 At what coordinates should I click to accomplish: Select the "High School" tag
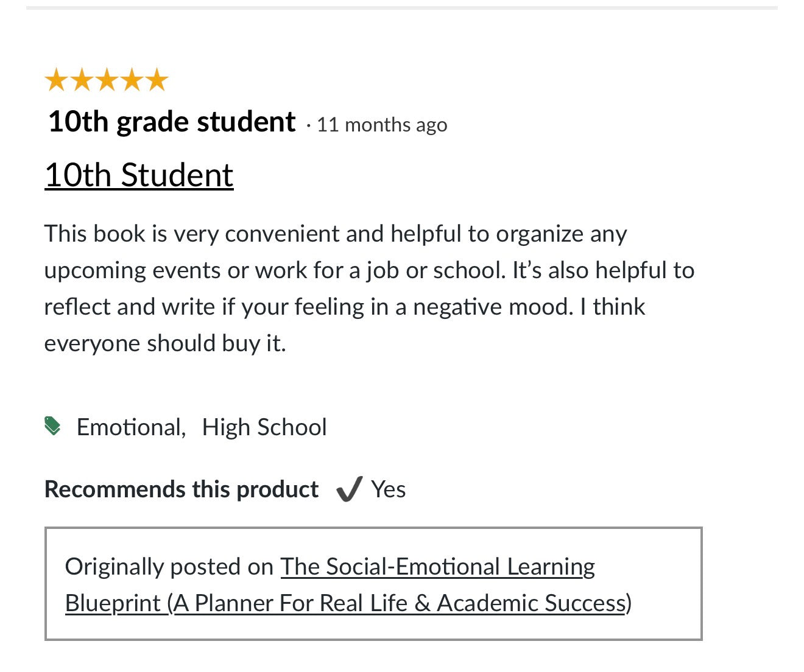click(x=264, y=427)
